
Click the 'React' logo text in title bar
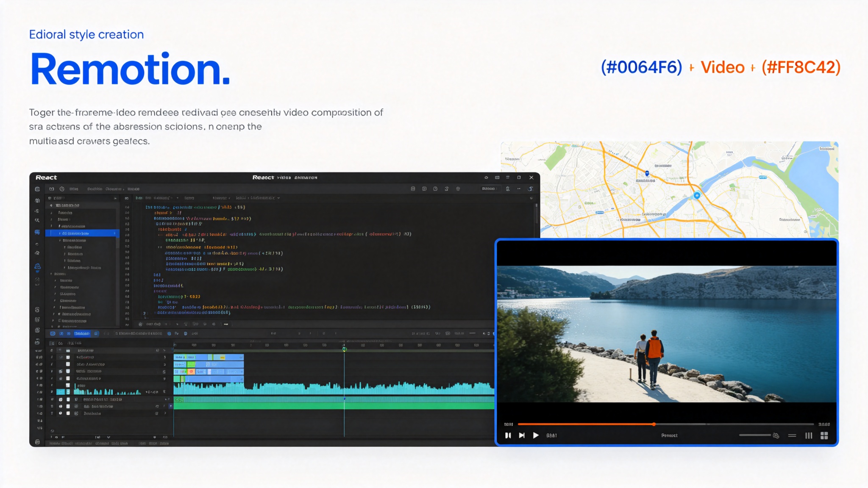coord(46,177)
